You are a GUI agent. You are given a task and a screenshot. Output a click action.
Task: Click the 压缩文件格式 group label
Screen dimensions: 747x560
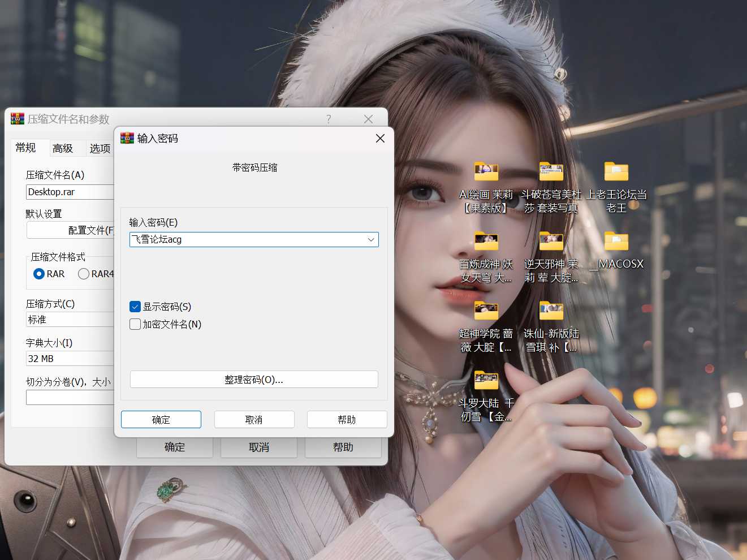[x=58, y=257]
